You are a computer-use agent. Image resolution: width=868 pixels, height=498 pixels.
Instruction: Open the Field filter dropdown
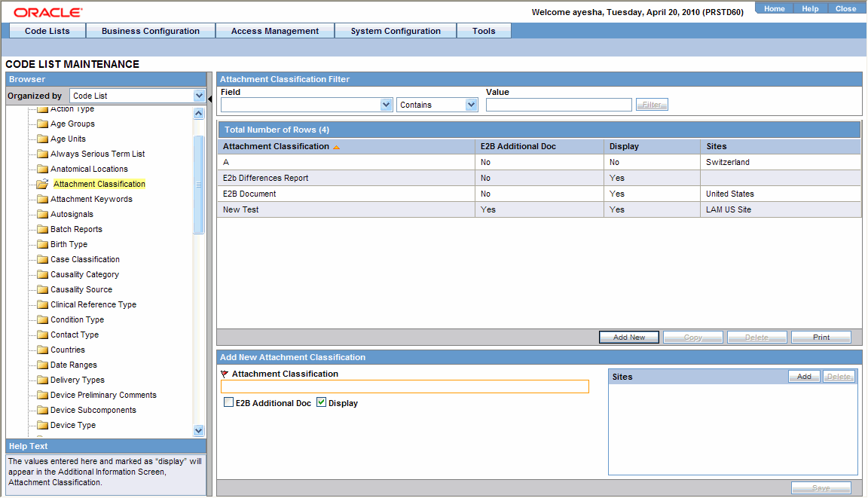pyautogui.click(x=386, y=105)
